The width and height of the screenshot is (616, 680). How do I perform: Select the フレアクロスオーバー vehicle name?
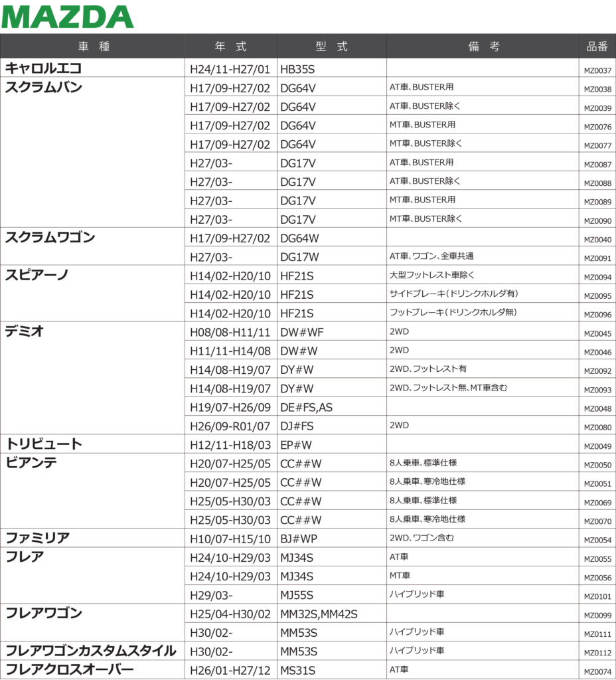[70, 669]
